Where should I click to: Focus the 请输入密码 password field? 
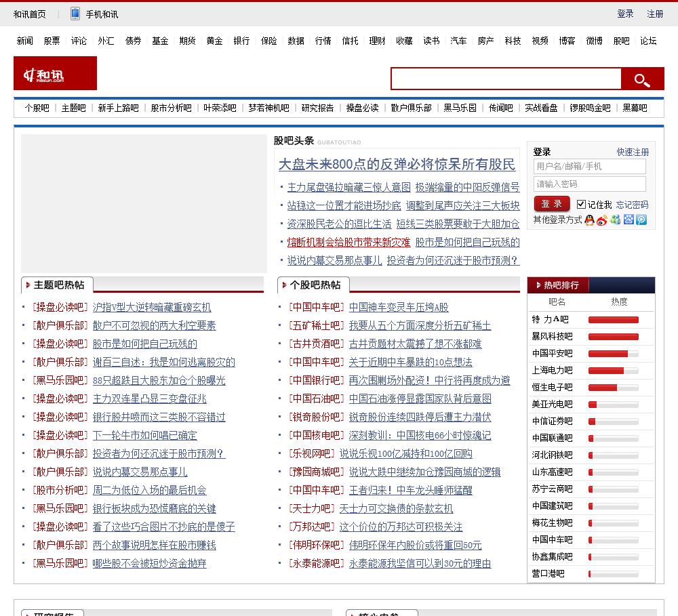coord(590,184)
